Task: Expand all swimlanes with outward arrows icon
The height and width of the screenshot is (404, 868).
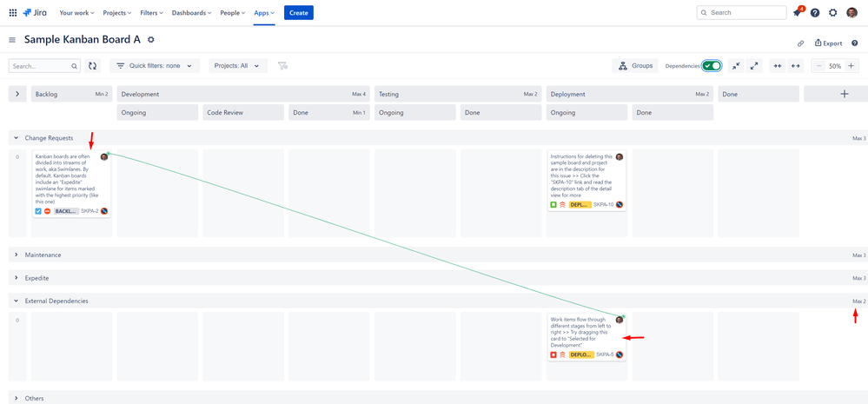Action: 754,66
